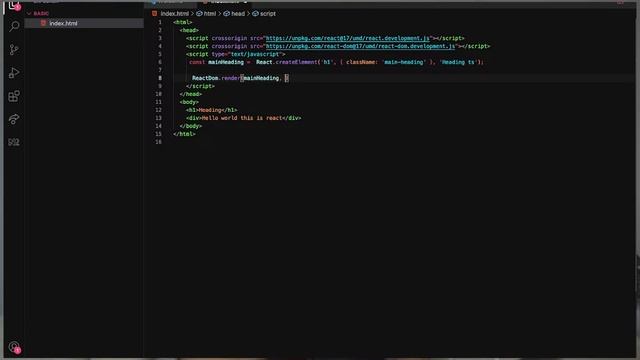This screenshot has height=360, width=640.
Task: Click line number 16 in the gutter
Action: [x=158, y=142]
